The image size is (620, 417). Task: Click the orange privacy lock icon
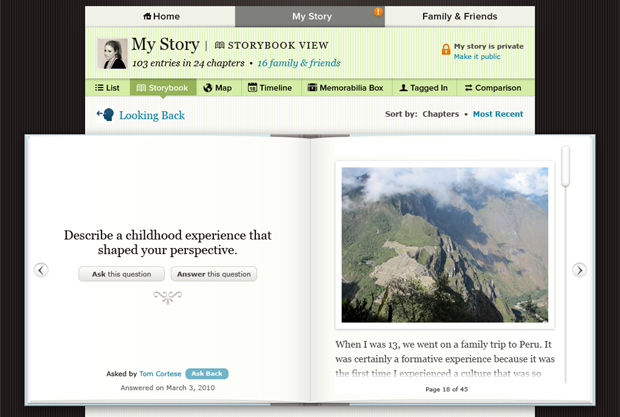[x=445, y=49]
